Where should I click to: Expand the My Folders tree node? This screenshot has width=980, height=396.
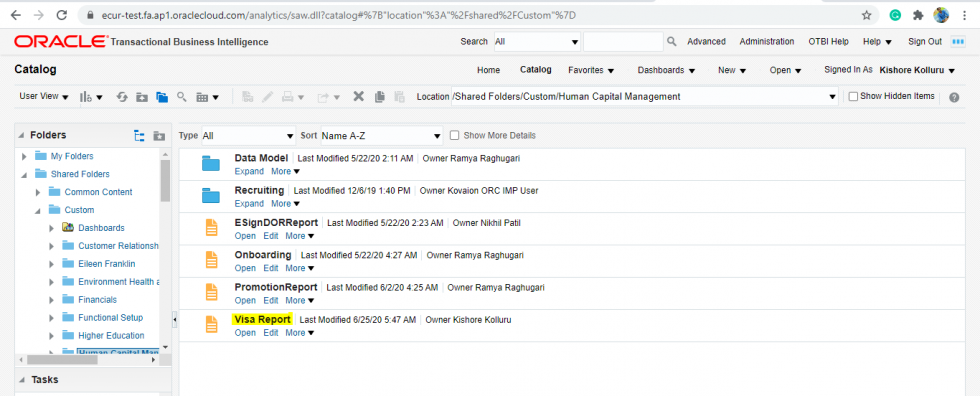[24, 156]
